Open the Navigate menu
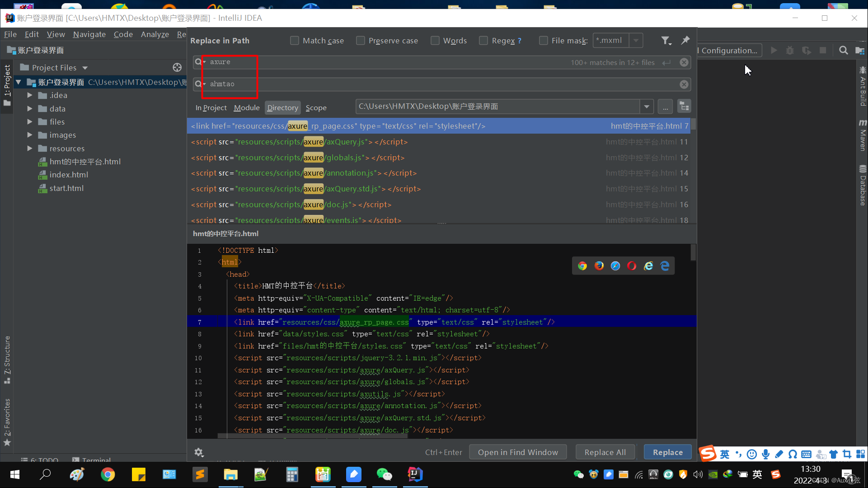Screen dimensions: 868x488 tap(89, 34)
